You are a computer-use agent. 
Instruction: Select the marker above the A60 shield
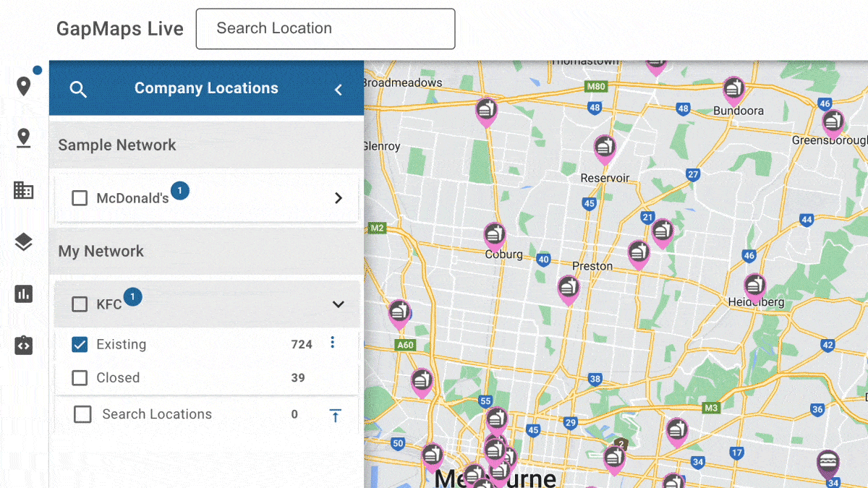click(399, 315)
